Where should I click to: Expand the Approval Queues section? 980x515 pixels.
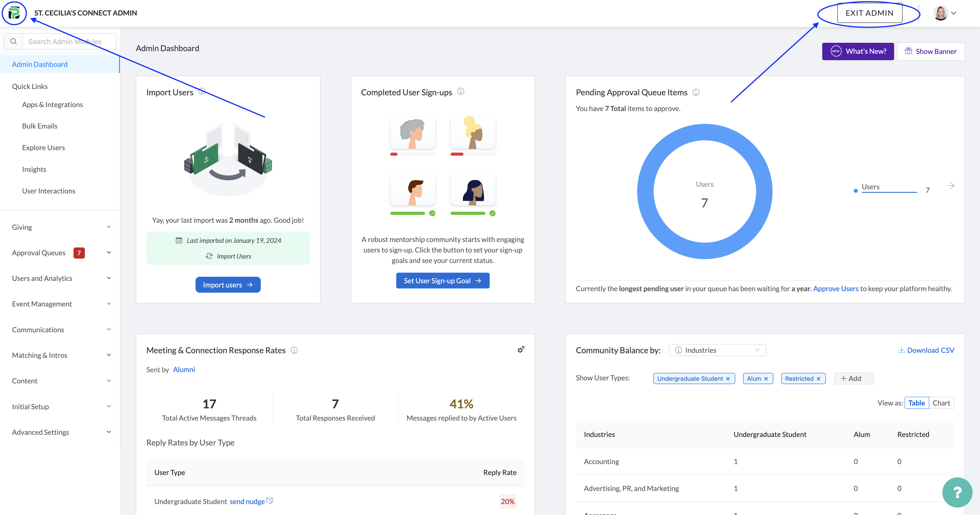109,253
